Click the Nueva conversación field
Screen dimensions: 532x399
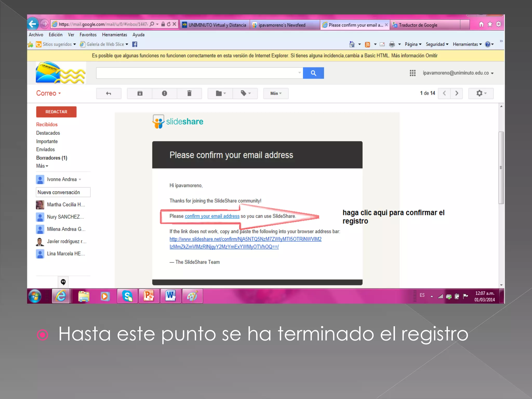point(63,192)
